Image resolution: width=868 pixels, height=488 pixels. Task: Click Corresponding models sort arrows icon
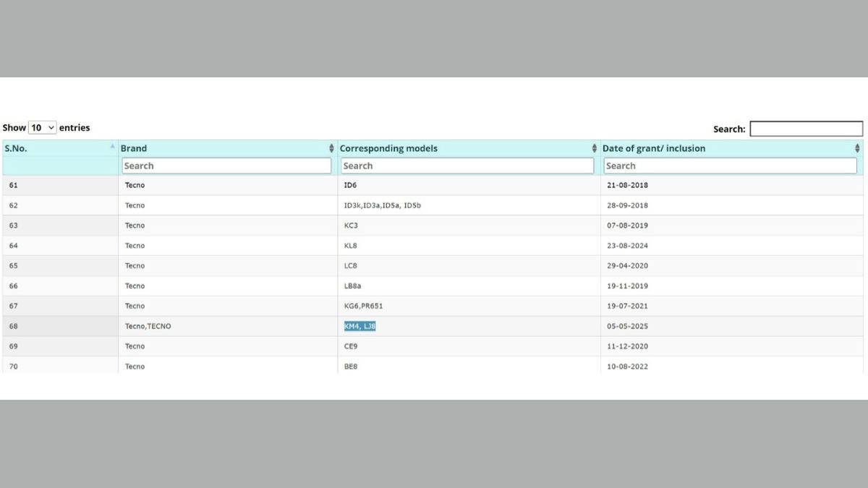click(595, 148)
